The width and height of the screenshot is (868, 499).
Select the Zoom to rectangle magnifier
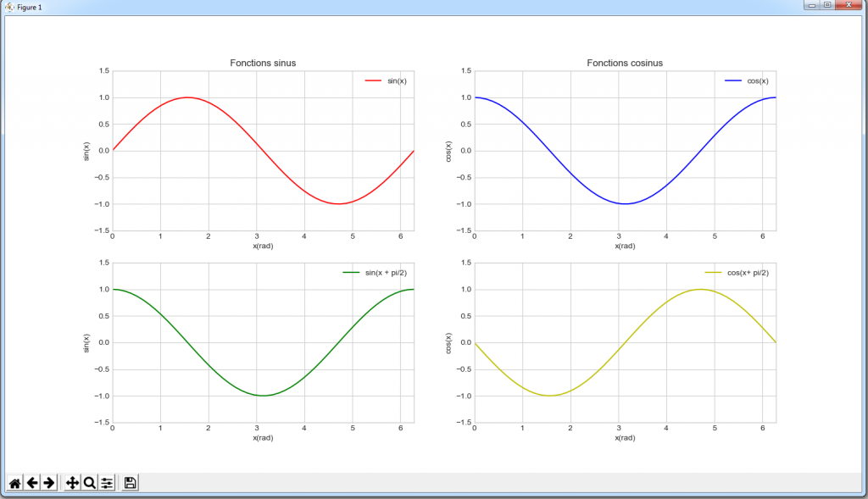click(89, 483)
